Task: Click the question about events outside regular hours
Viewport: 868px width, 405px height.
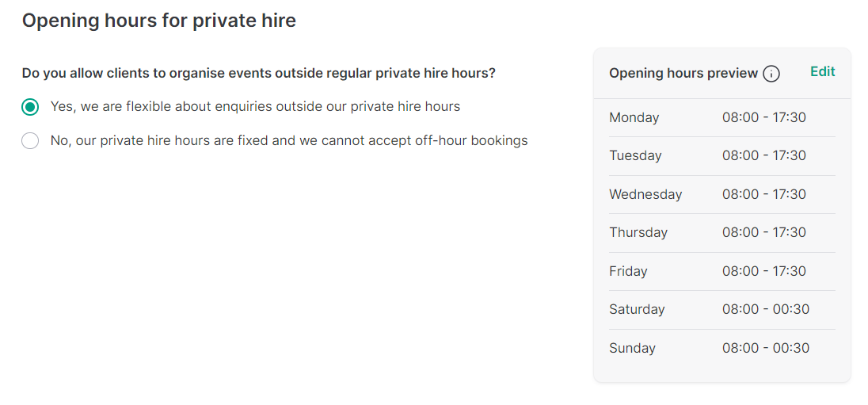Action: [x=258, y=73]
